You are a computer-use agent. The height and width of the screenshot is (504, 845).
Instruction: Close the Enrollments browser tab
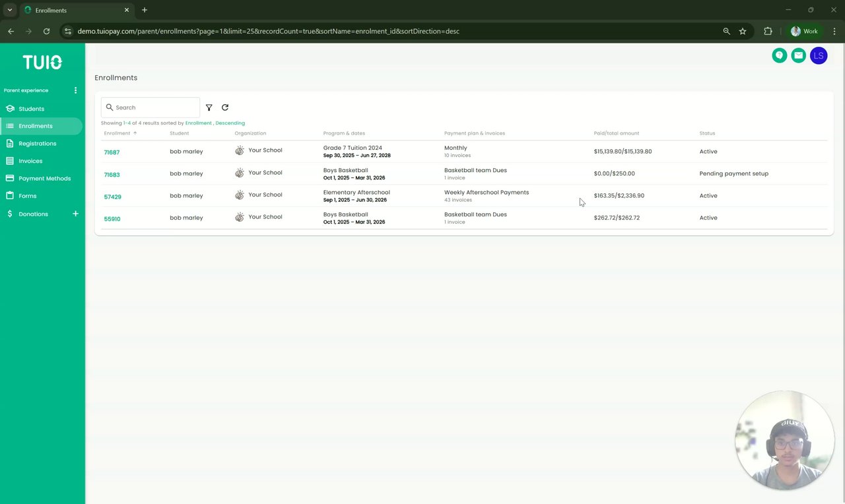click(x=127, y=10)
